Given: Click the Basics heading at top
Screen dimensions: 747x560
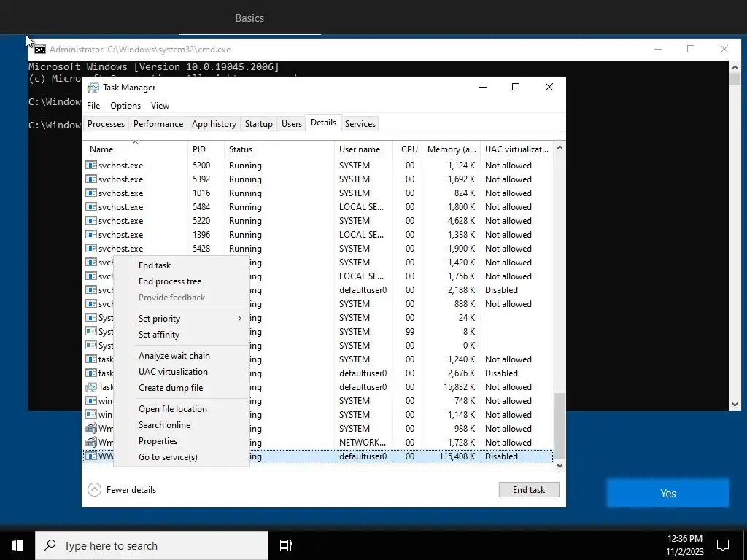Looking at the screenshot, I should click(x=249, y=18).
